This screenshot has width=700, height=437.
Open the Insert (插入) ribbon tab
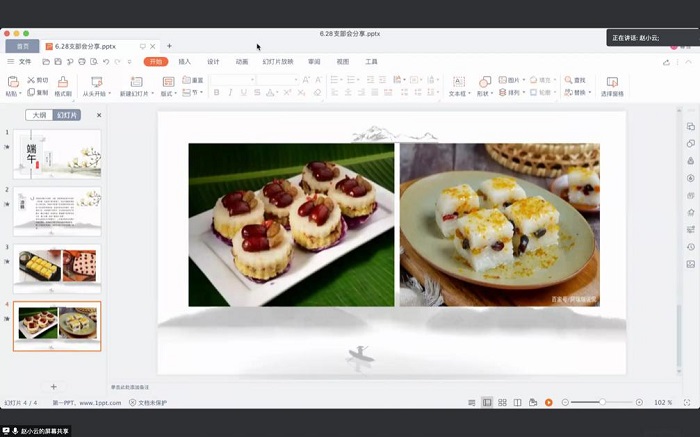(x=184, y=61)
